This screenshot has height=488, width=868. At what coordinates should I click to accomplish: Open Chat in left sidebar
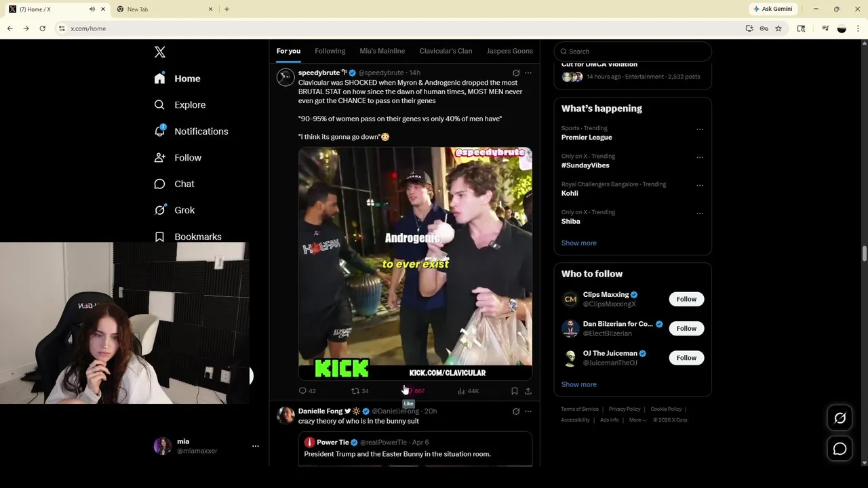click(x=174, y=184)
